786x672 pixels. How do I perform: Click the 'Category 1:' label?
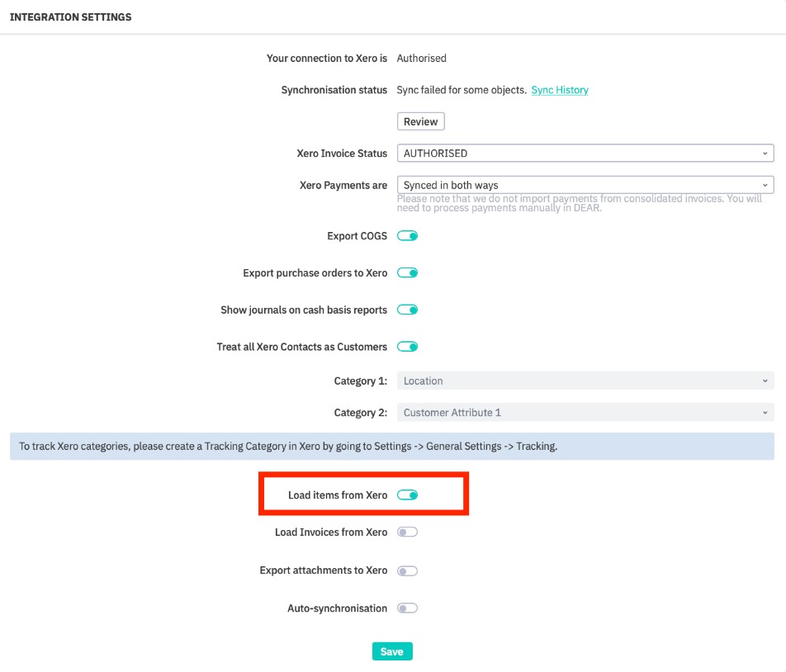coord(361,381)
